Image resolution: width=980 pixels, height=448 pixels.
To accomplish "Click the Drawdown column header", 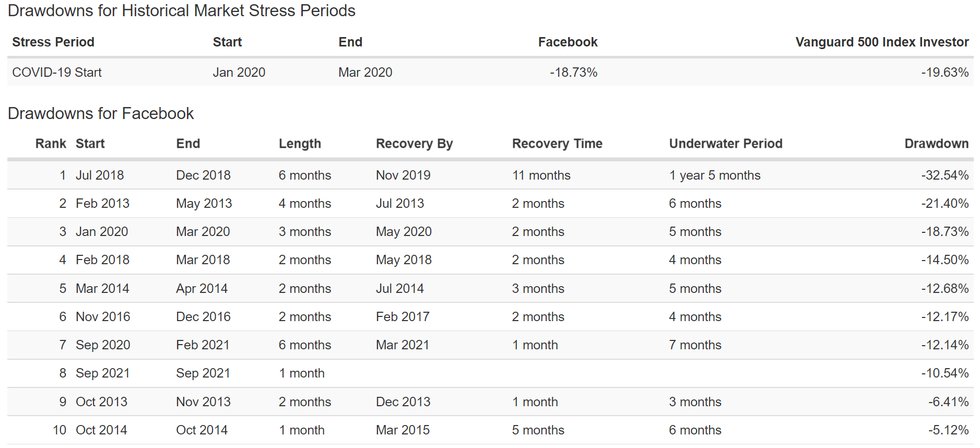I will pyautogui.click(x=936, y=144).
